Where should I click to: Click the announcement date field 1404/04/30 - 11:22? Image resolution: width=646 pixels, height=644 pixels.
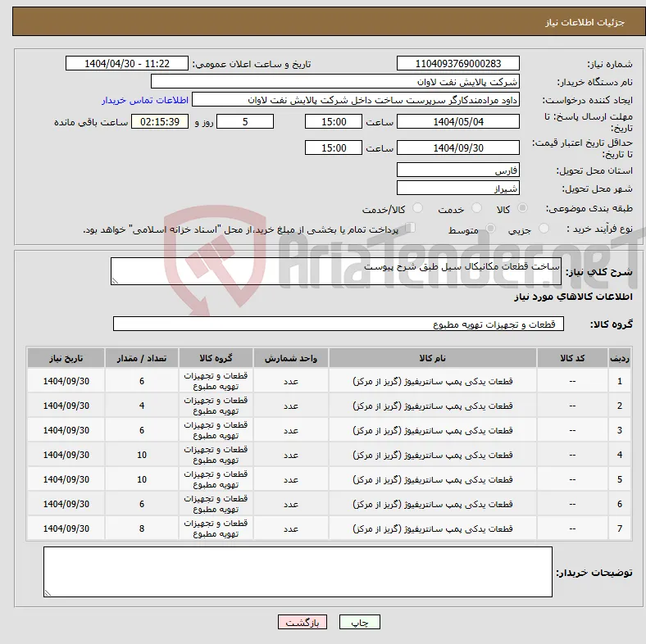[127, 63]
